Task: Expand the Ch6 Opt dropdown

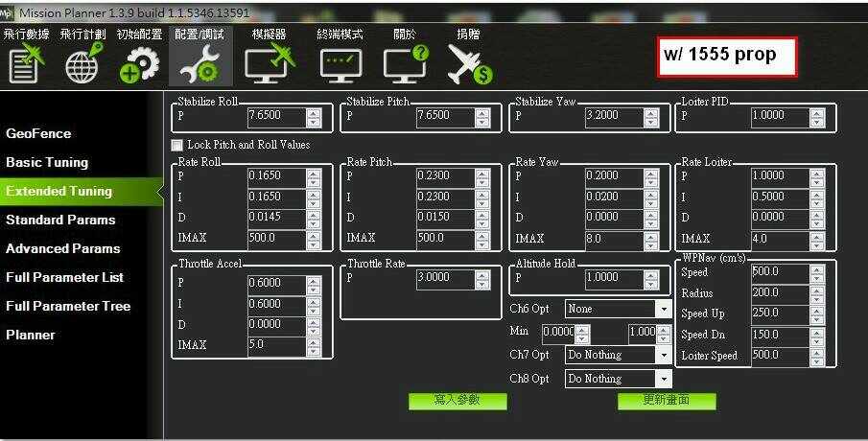Action: click(x=663, y=309)
